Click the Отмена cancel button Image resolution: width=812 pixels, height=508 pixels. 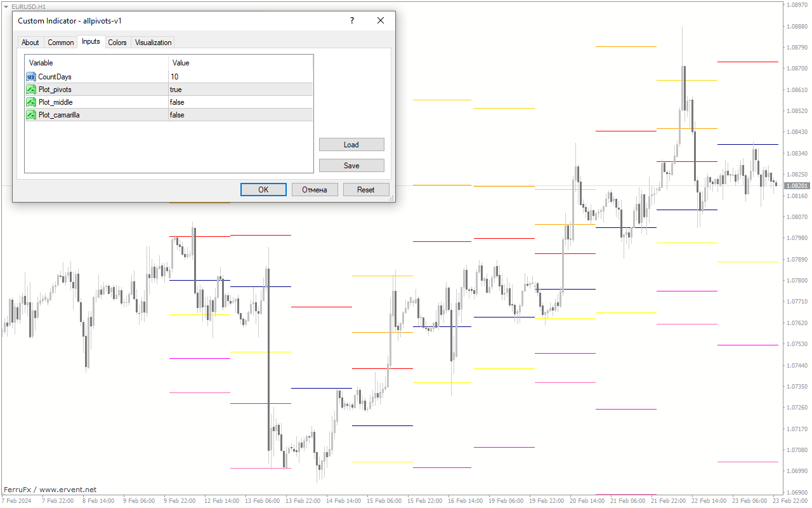click(315, 190)
